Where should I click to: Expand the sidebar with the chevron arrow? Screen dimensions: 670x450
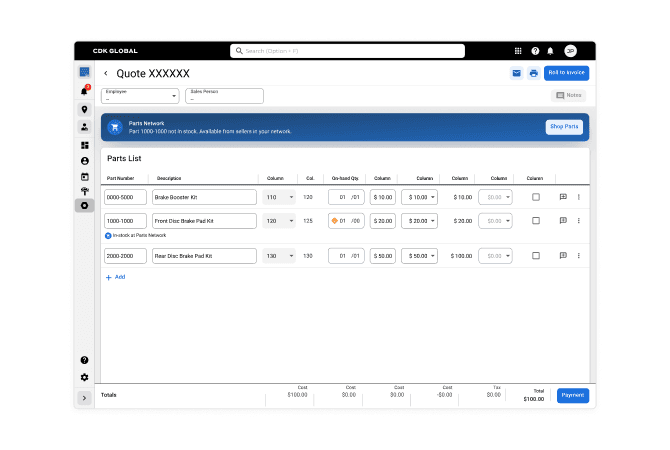(85, 398)
